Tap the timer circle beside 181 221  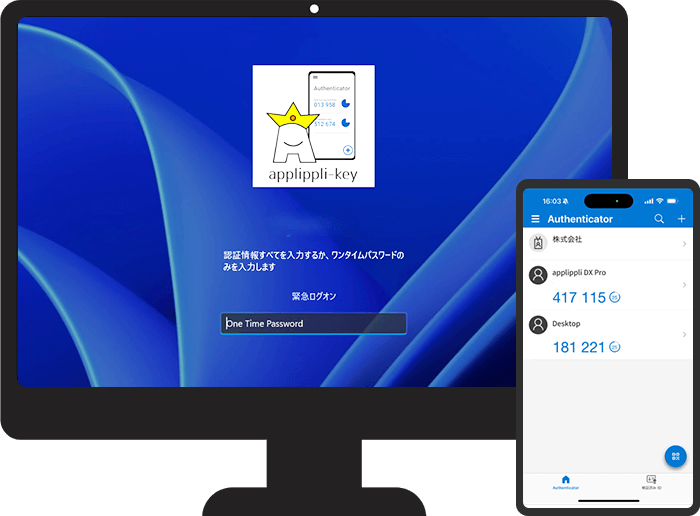[x=615, y=348]
